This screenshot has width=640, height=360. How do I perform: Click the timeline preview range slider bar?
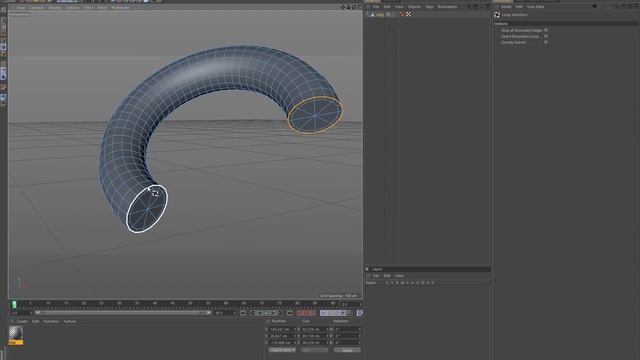(x=122, y=313)
